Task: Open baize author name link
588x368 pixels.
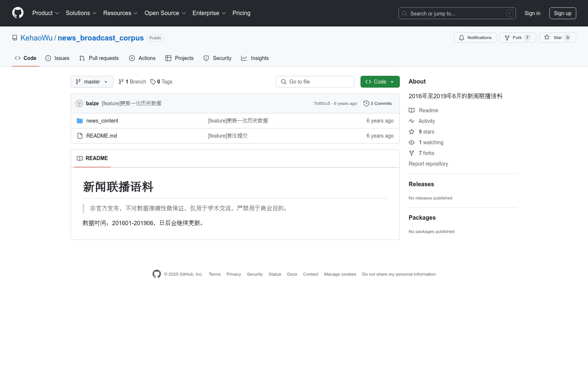Action: pyautogui.click(x=92, y=103)
